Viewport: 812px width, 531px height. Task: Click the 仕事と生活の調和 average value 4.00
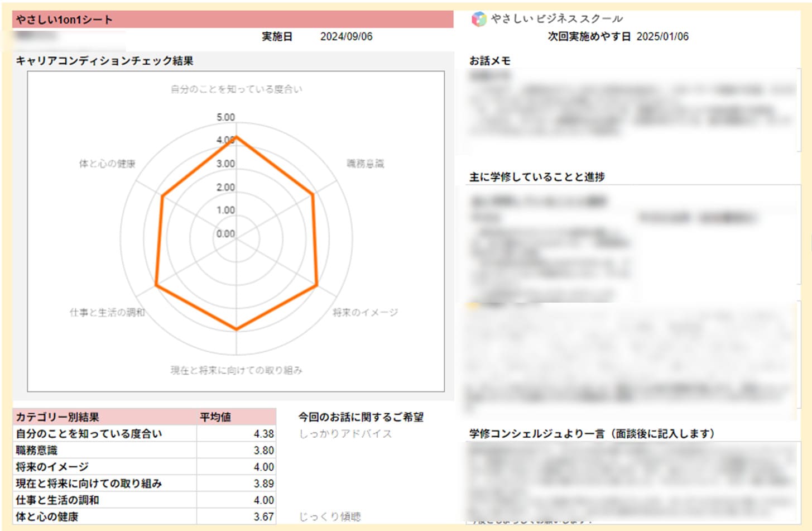263,500
